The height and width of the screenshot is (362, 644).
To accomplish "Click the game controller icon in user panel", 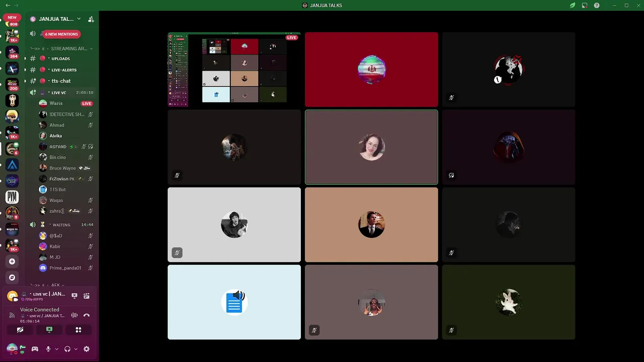I will (x=35, y=349).
